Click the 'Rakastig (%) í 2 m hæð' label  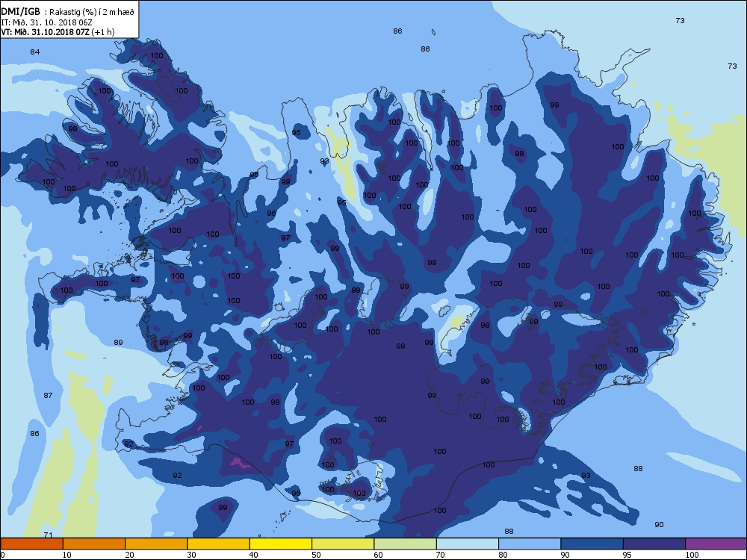(90, 13)
